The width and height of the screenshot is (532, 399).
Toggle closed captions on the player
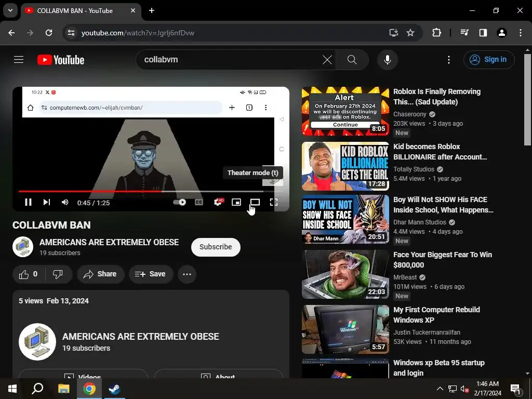[x=199, y=202]
